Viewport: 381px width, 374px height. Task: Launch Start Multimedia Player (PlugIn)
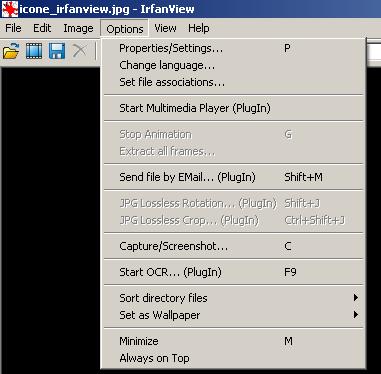[x=233, y=108]
